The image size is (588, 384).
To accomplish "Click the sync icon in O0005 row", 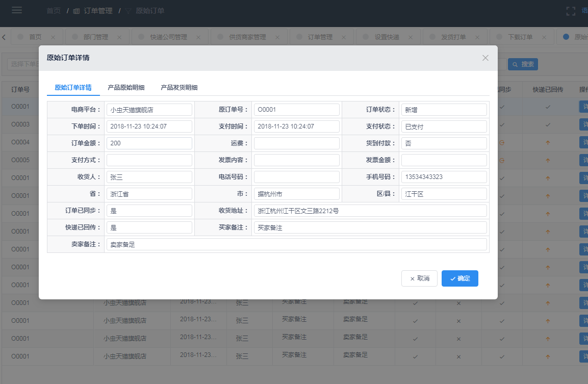I will tap(502, 161).
